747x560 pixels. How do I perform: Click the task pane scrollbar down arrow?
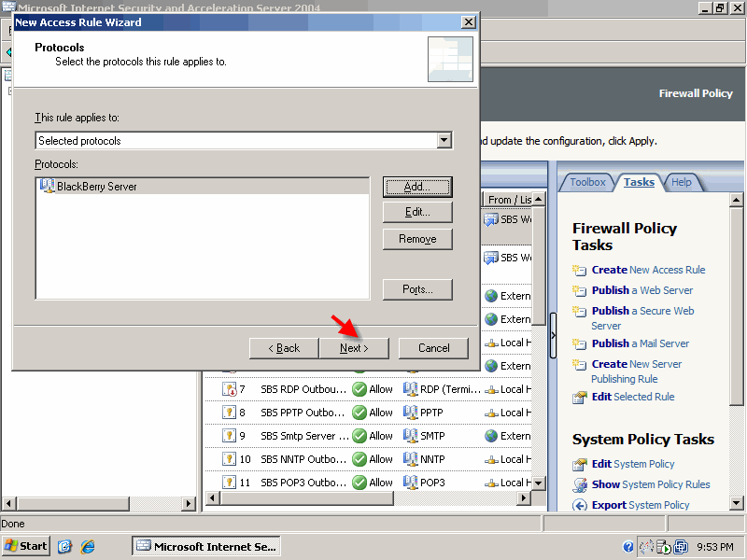[x=736, y=502]
